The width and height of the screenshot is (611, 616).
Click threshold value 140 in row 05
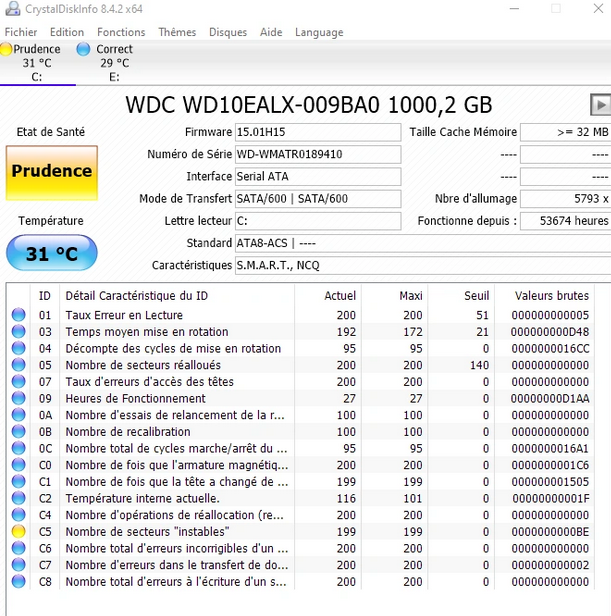tap(479, 365)
